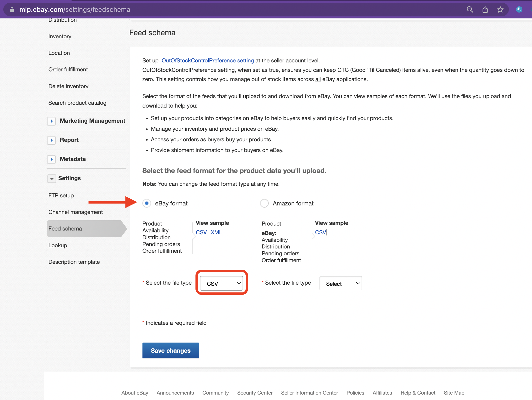Image resolution: width=532 pixels, height=400 pixels.
Task: Open Announcements footer link
Action: 175,393
